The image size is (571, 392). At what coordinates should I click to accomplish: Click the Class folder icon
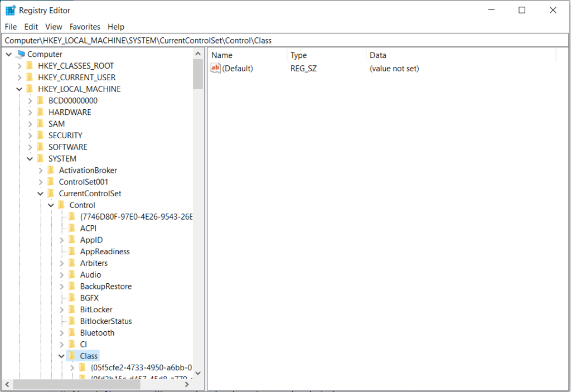[x=72, y=356]
